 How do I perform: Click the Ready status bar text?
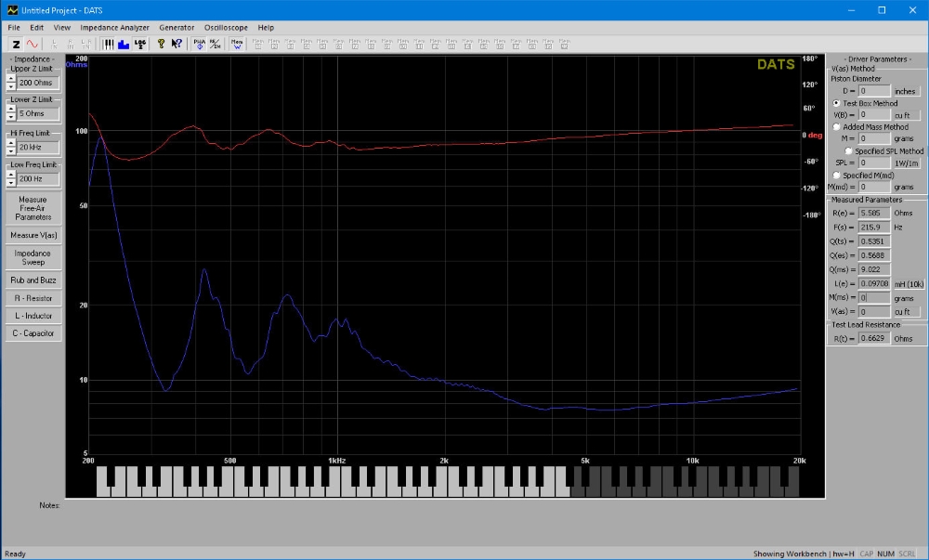click(x=15, y=554)
